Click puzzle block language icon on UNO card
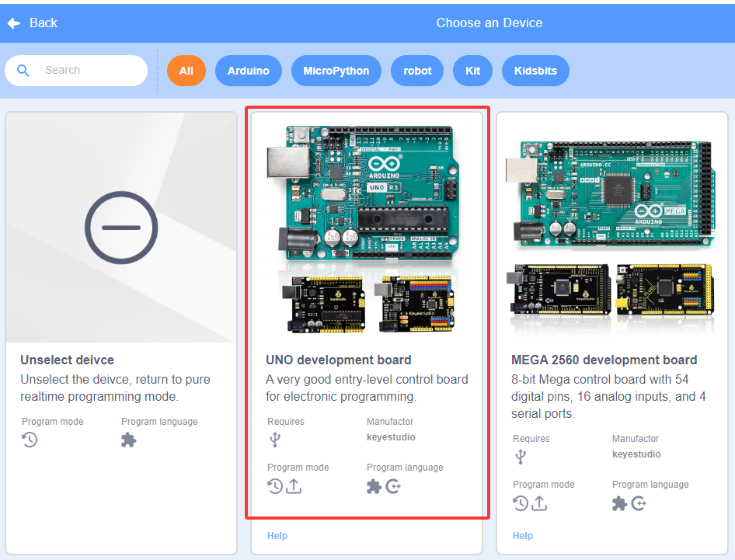Viewport: 735px width, 560px height. click(x=374, y=486)
